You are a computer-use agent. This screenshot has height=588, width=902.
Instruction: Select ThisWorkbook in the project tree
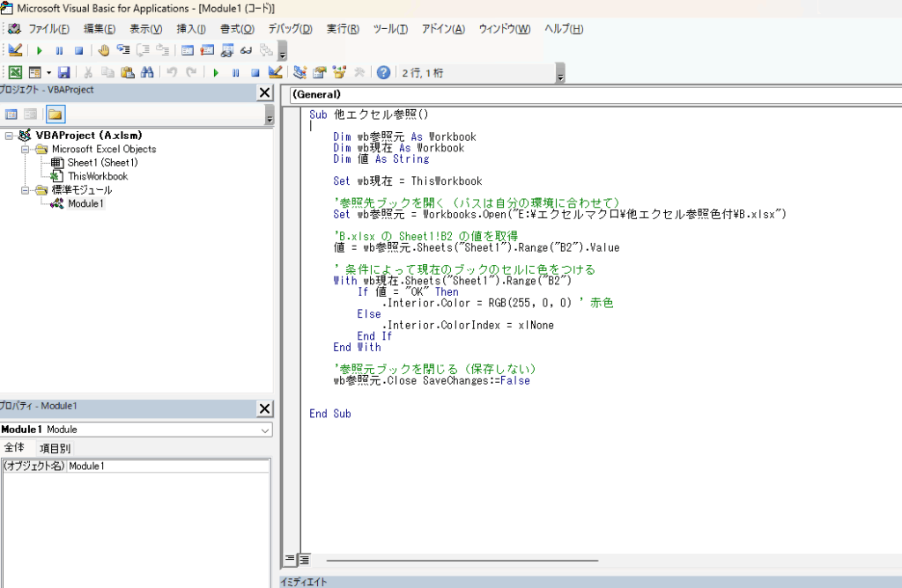pyautogui.click(x=97, y=176)
